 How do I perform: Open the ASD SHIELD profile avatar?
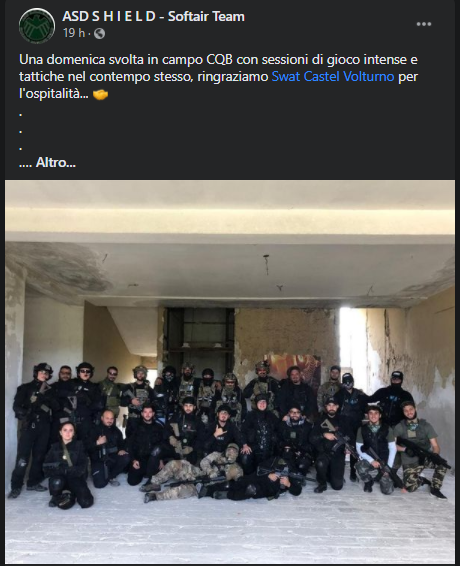click(37, 25)
